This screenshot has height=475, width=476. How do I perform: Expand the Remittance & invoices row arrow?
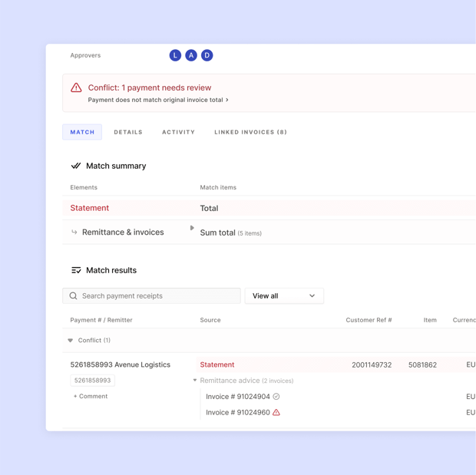[x=192, y=228]
